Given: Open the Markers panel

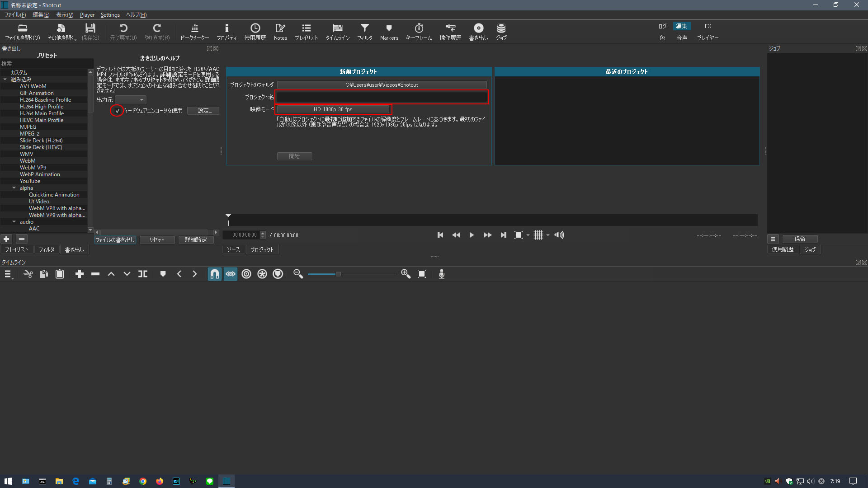Looking at the screenshot, I should coord(389,32).
